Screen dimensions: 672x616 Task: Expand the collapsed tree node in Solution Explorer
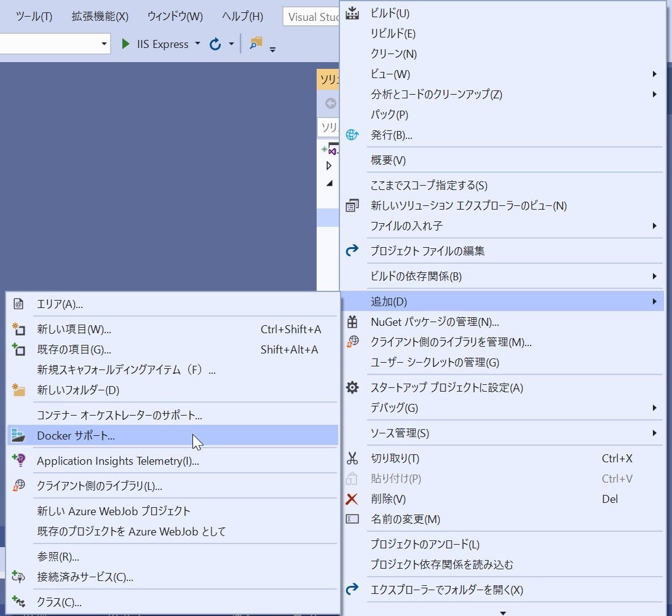pyautogui.click(x=328, y=165)
